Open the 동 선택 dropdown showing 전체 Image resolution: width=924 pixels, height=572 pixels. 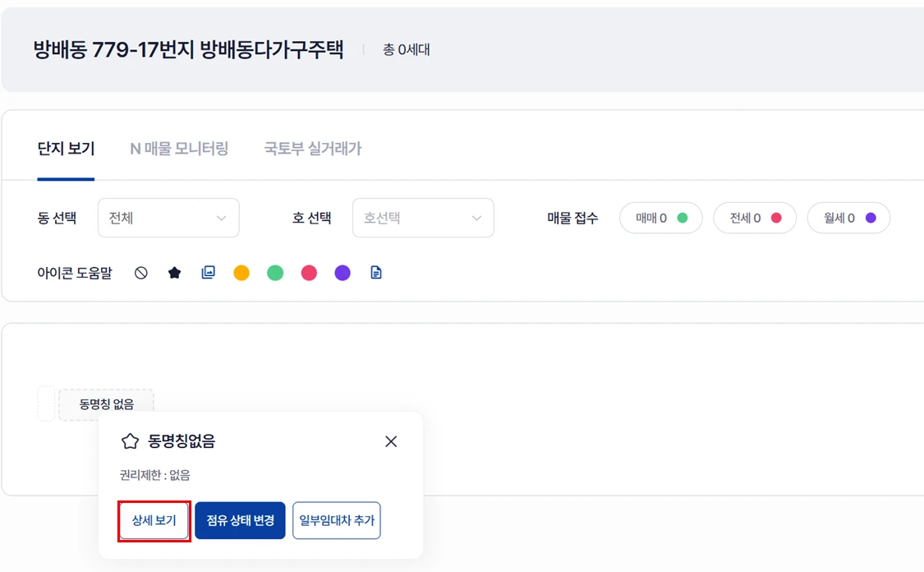[168, 218]
